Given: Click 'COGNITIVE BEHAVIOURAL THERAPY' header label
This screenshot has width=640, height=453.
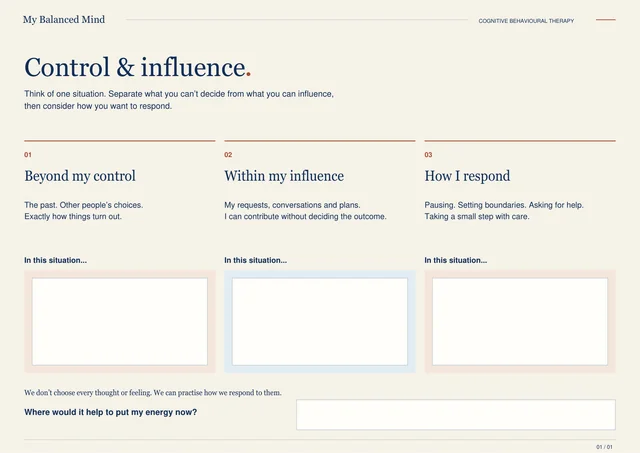Looking at the screenshot, I should click(526, 21).
